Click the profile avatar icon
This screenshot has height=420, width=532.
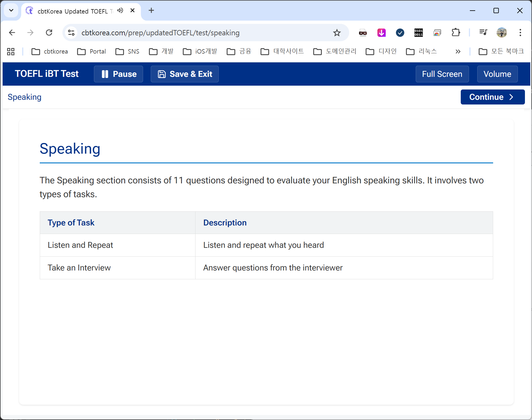pyautogui.click(x=502, y=33)
